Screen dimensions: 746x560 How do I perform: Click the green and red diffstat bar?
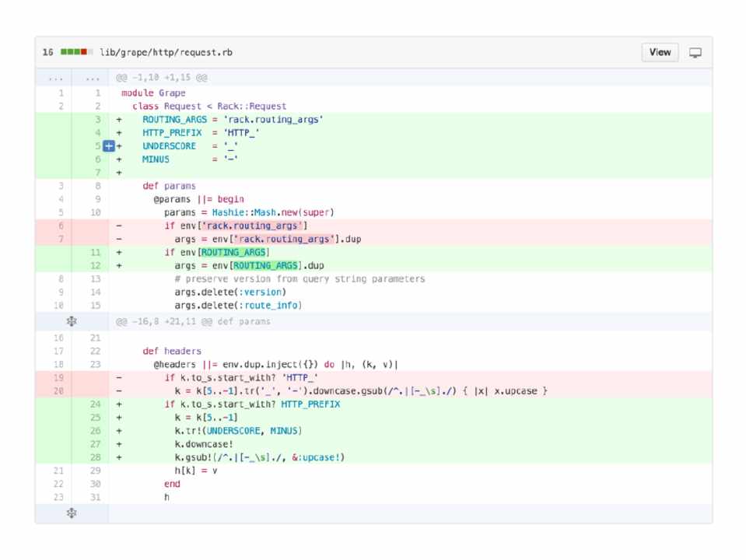(x=76, y=53)
